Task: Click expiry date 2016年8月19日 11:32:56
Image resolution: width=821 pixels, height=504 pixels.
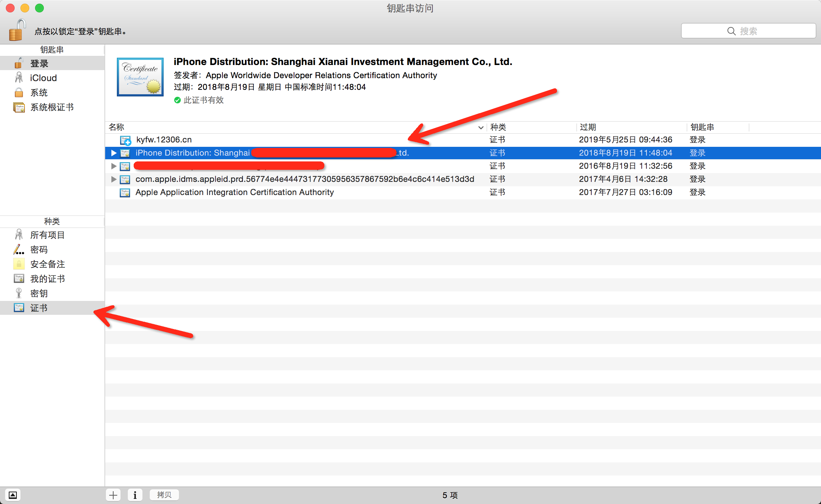Action: (625, 166)
